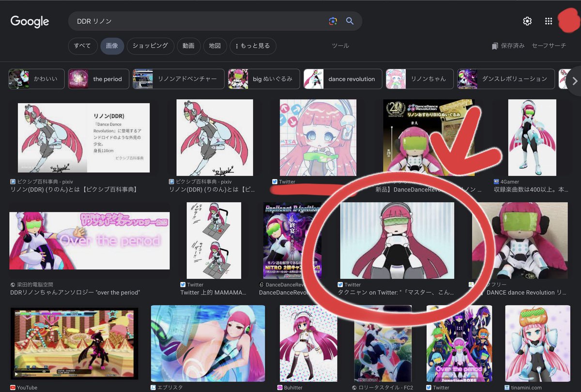The width and height of the screenshot is (581, 392).
Task: Select the 'dance revolution' chip
Action: coord(343,79)
